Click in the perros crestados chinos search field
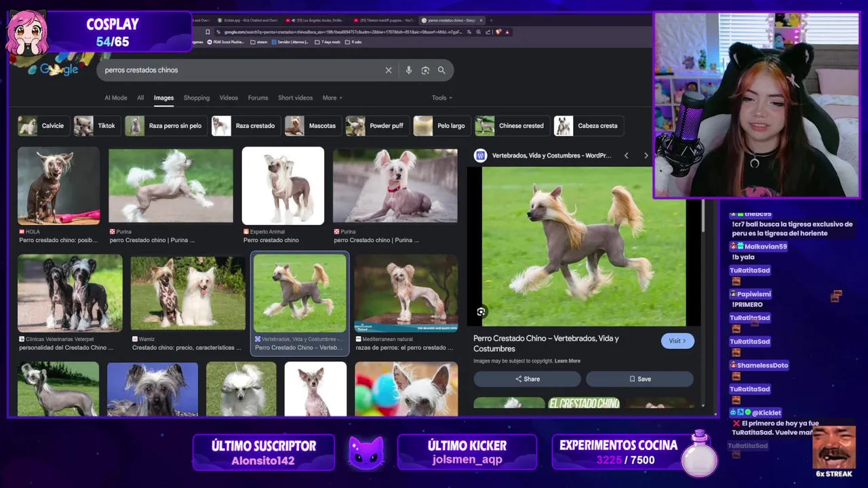 (241, 70)
